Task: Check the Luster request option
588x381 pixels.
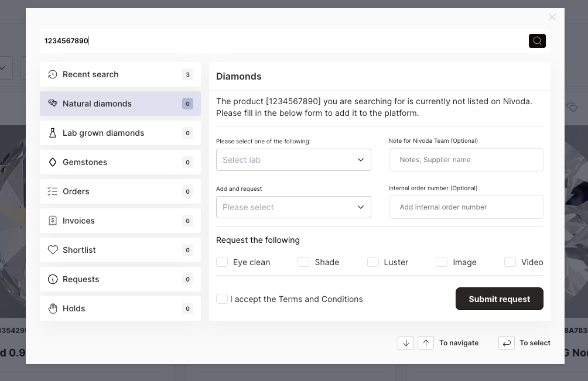Action: 373,262
